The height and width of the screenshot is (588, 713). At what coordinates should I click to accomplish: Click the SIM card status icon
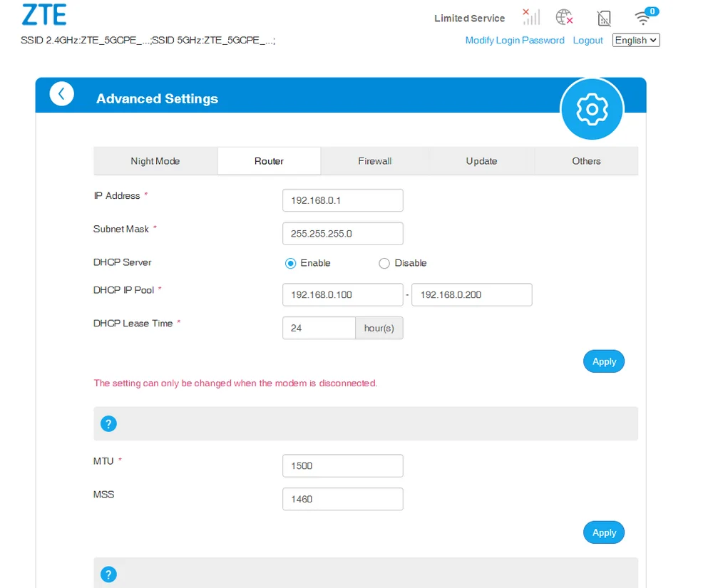pos(604,18)
